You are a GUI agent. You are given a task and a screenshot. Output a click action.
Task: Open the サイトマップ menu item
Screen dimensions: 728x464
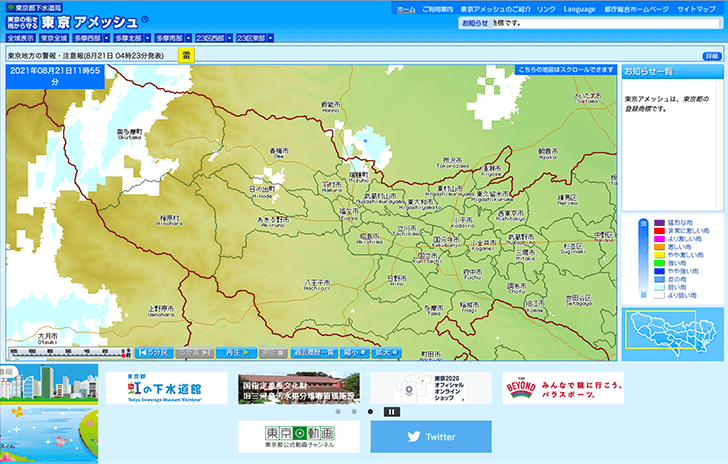[696, 8]
